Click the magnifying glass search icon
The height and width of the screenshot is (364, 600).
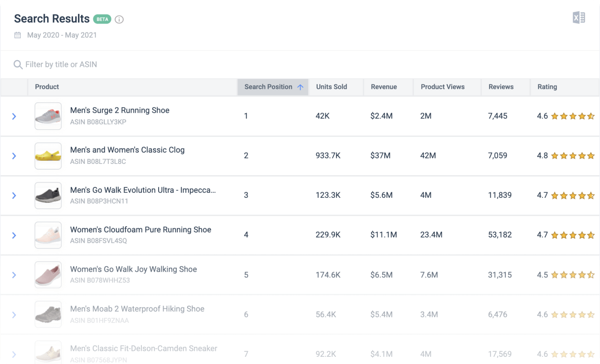click(x=18, y=64)
